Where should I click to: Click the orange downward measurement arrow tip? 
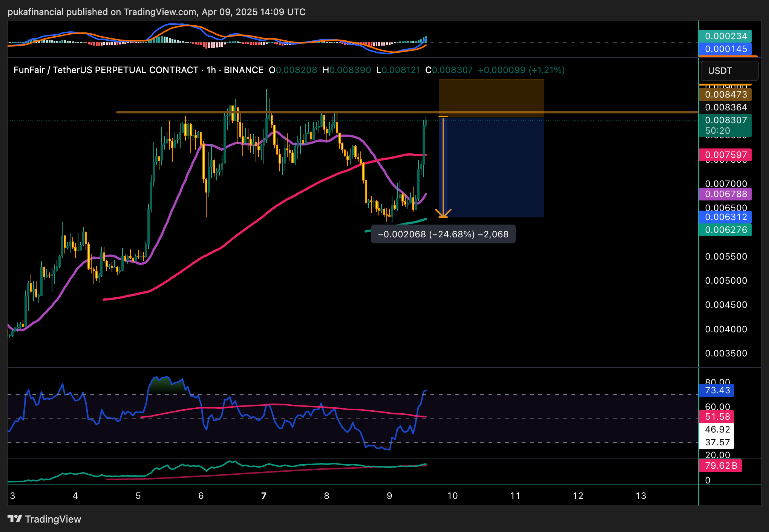pyautogui.click(x=443, y=216)
